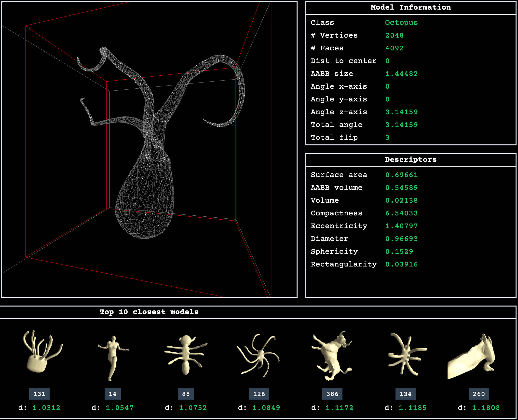The width and height of the screenshot is (518, 420).
Task: Click the Octopus class value
Action: (x=401, y=23)
